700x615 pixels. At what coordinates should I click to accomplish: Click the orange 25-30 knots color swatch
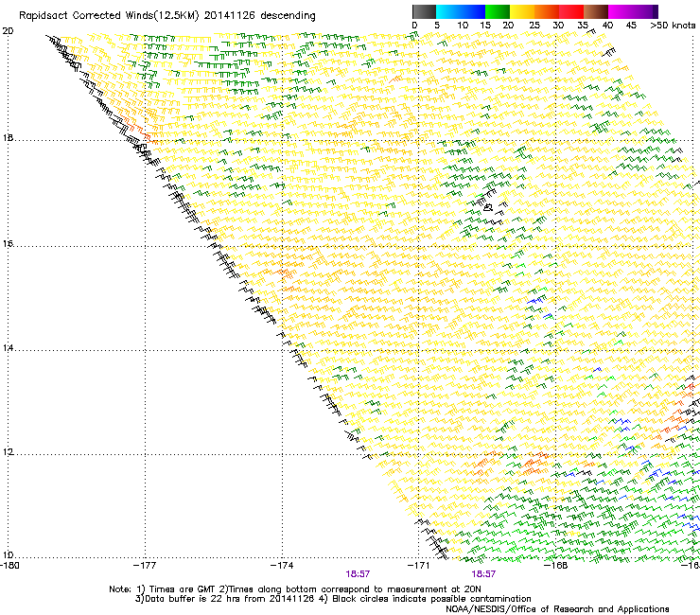547,11
